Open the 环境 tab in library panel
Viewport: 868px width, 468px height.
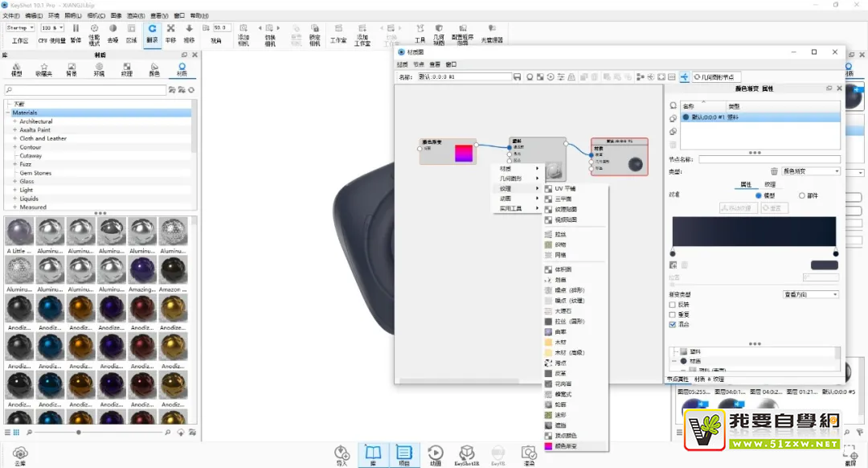click(x=99, y=69)
